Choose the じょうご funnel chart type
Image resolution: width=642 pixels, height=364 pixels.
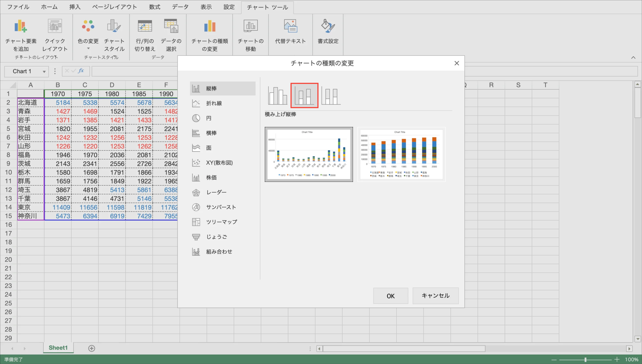coord(217,237)
